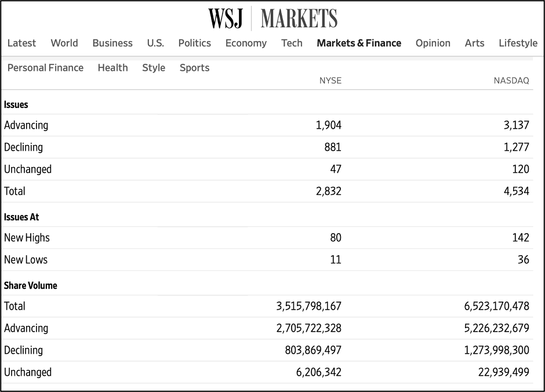545x392 pixels.
Task: Go to the Arts section
Action: (x=474, y=43)
